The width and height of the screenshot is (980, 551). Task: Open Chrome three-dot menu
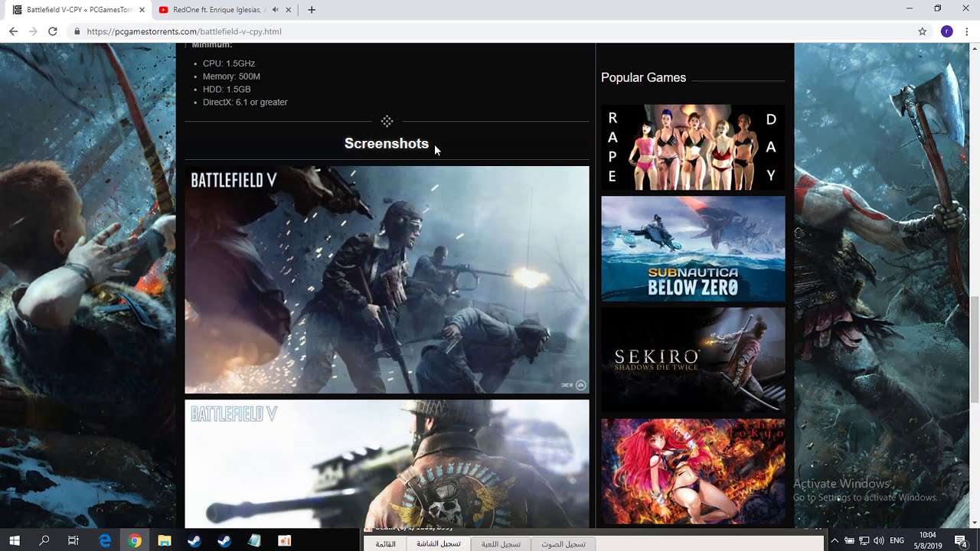(x=968, y=31)
